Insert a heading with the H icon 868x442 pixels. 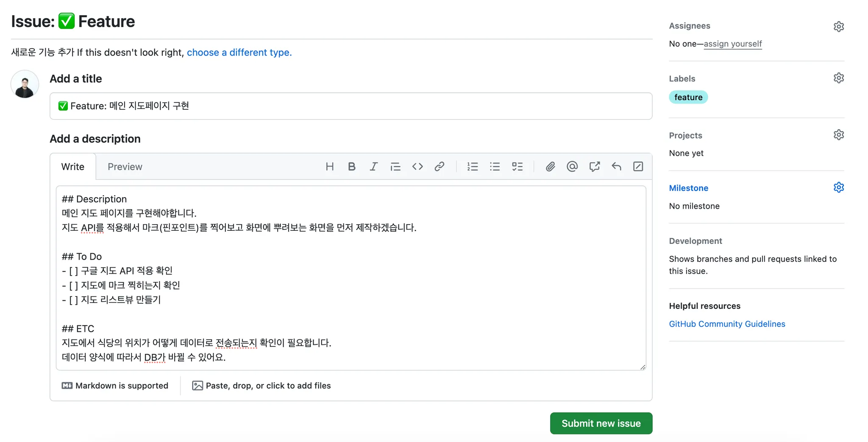[330, 167]
